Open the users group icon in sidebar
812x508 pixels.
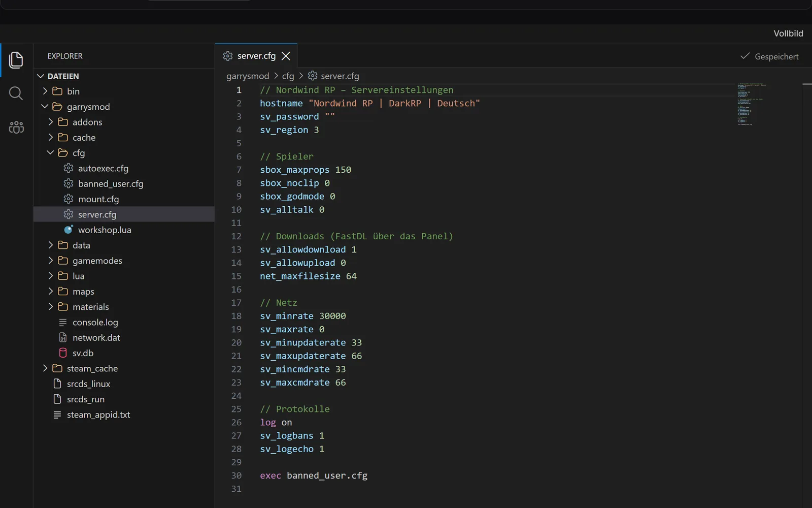(16, 127)
